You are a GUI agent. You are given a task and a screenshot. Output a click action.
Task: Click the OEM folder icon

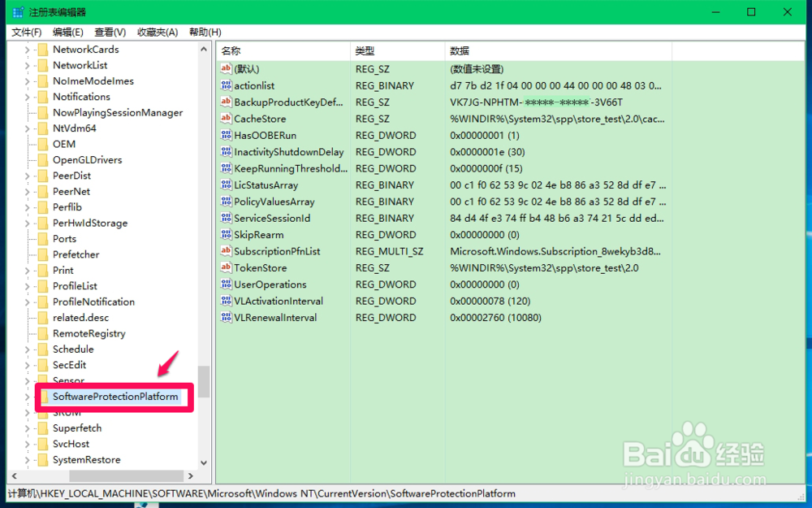(x=42, y=144)
